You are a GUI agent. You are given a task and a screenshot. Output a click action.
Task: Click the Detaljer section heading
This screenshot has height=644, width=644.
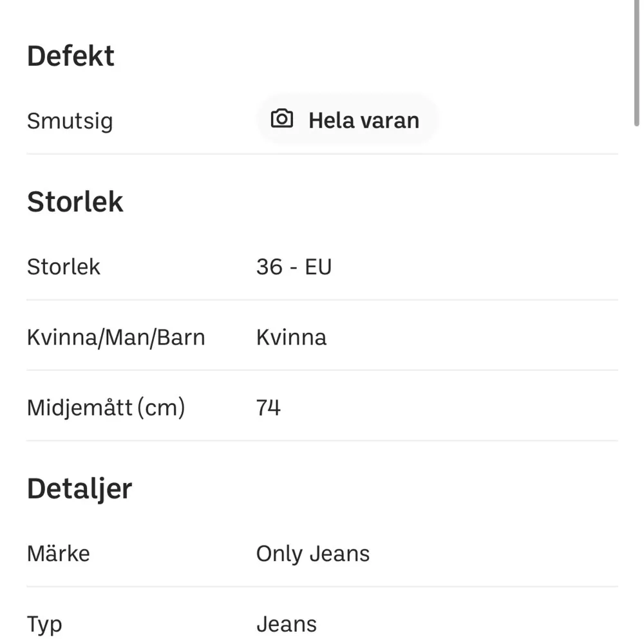click(79, 488)
